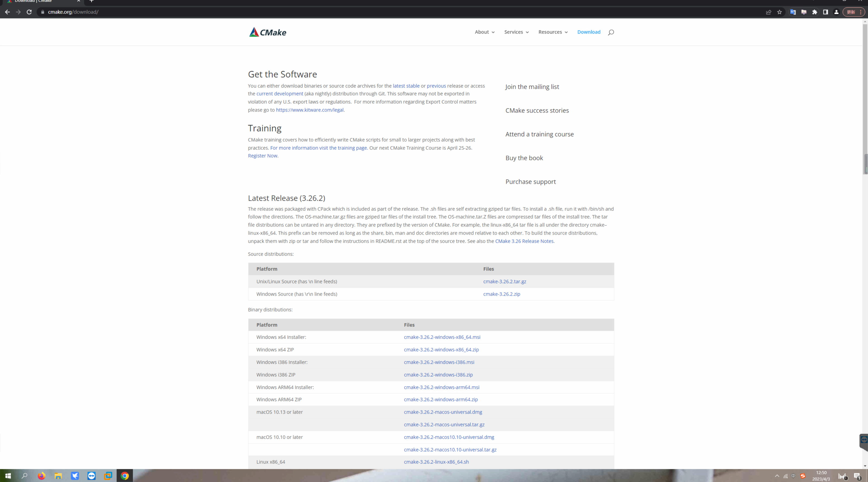Switch to Chrome in the taskbar
Image resolution: width=868 pixels, height=482 pixels.
tap(125, 475)
